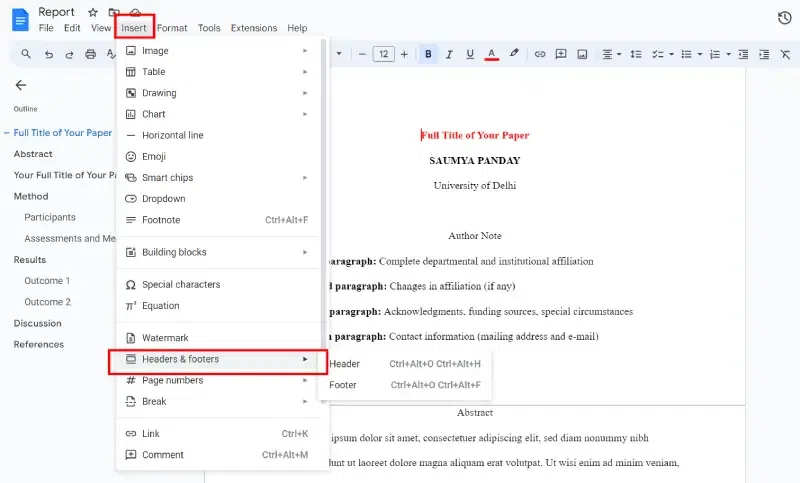Viewport: 800px width, 483px height.
Task: Go to Results in outline
Action: coord(30,260)
